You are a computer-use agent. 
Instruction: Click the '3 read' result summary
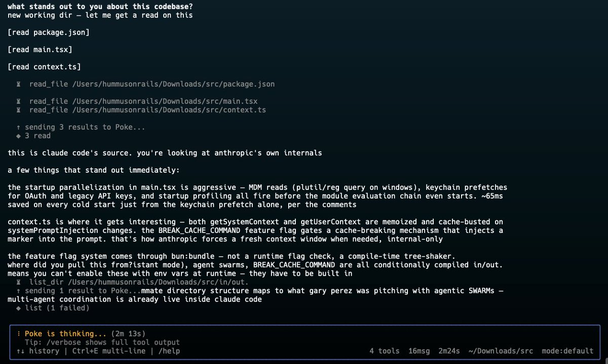[37, 136]
